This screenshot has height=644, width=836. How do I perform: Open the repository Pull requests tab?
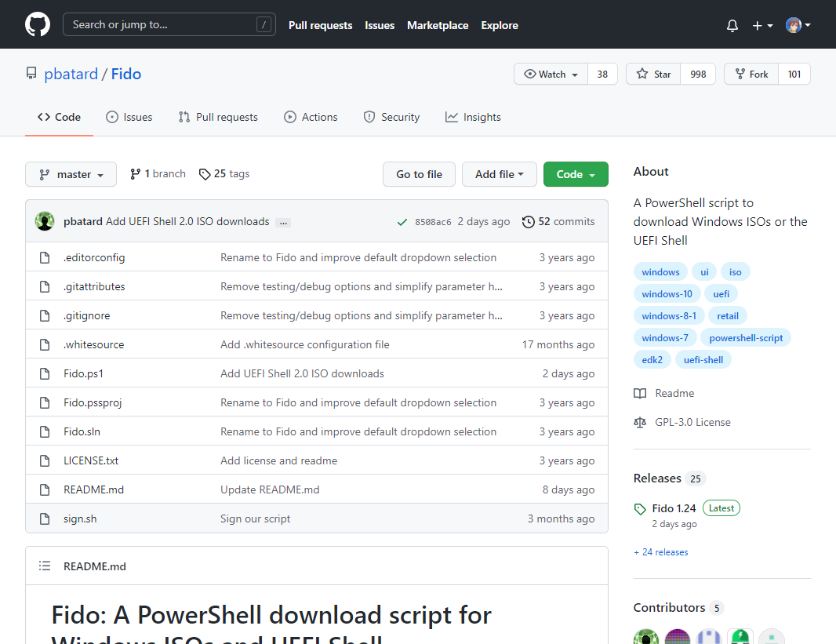click(x=218, y=118)
